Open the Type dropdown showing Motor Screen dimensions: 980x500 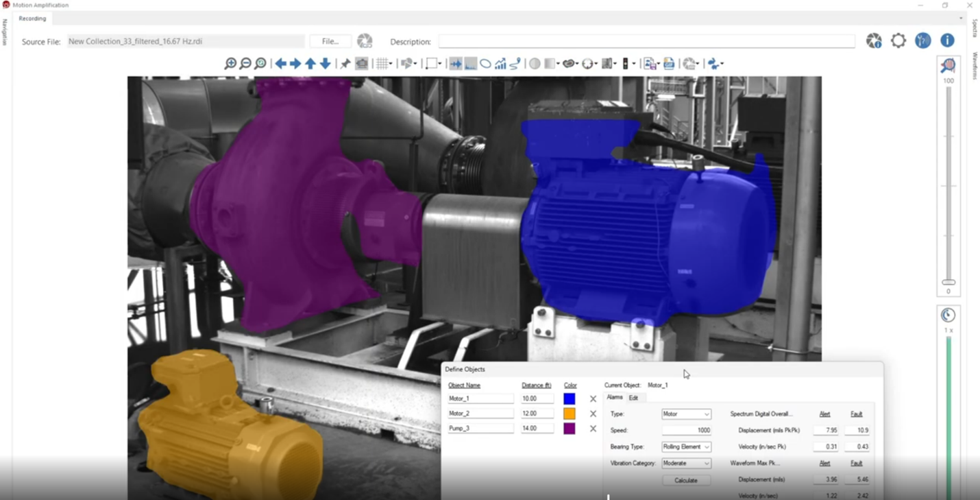click(686, 414)
